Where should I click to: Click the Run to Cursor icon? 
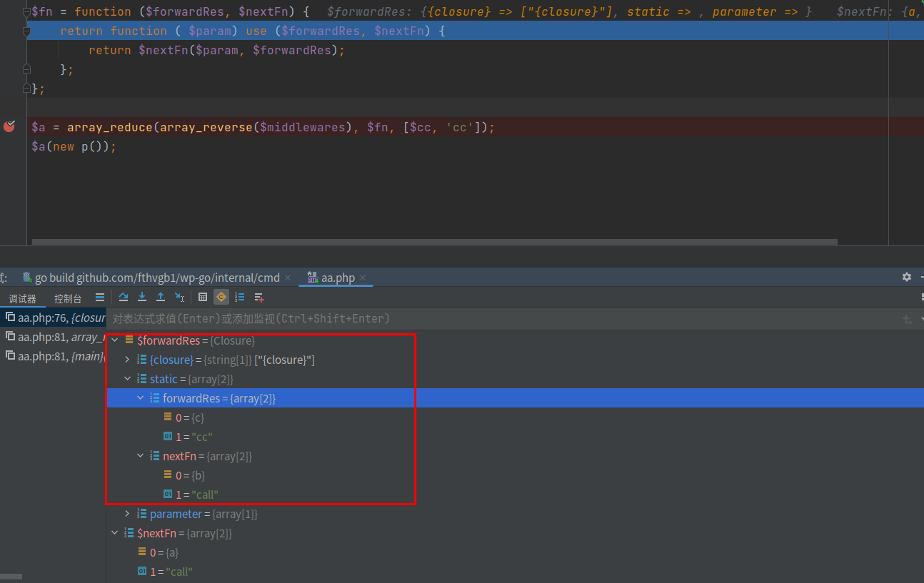[x=179, y=298]
